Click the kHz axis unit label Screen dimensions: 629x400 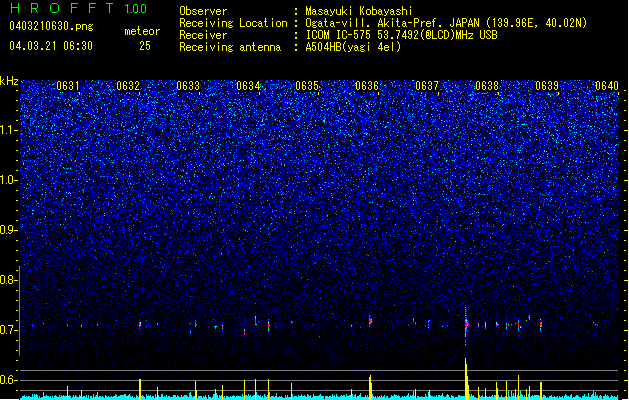pyautogui.click(x=9, y=81)
